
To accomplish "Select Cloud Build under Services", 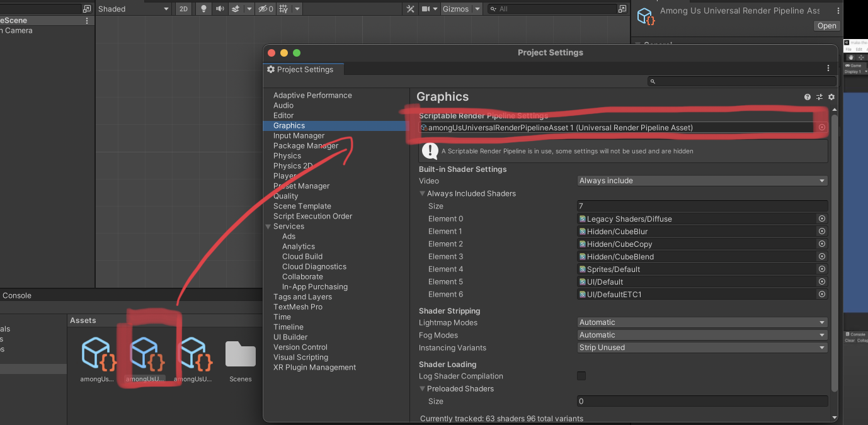I will click(302, 256).
